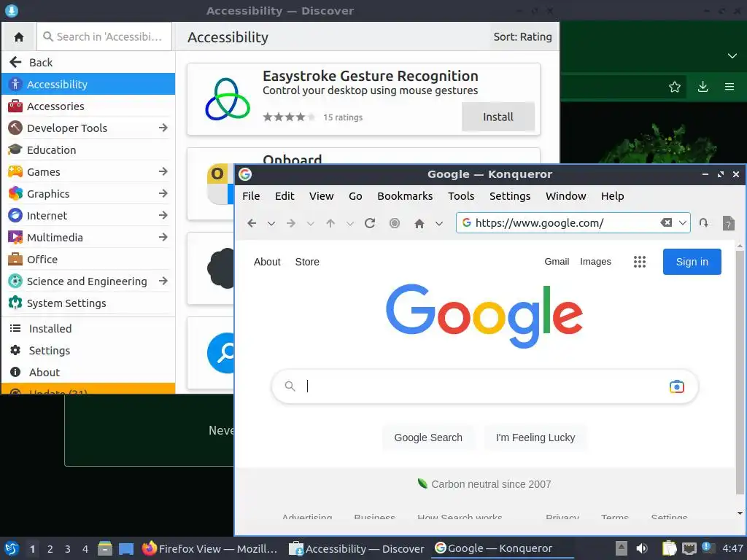Click the search field in Discover
This screenshot has width=747, height=560.
pos(104,36)
